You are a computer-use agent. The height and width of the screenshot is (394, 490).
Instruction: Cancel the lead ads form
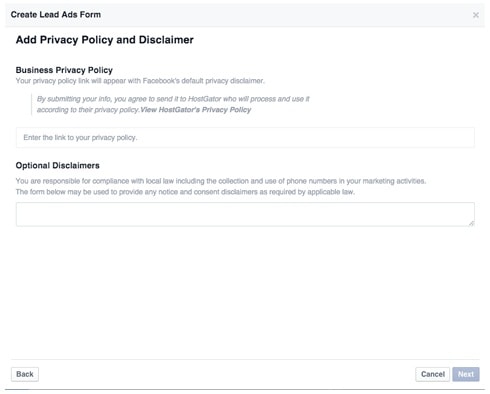pos(433,374)
